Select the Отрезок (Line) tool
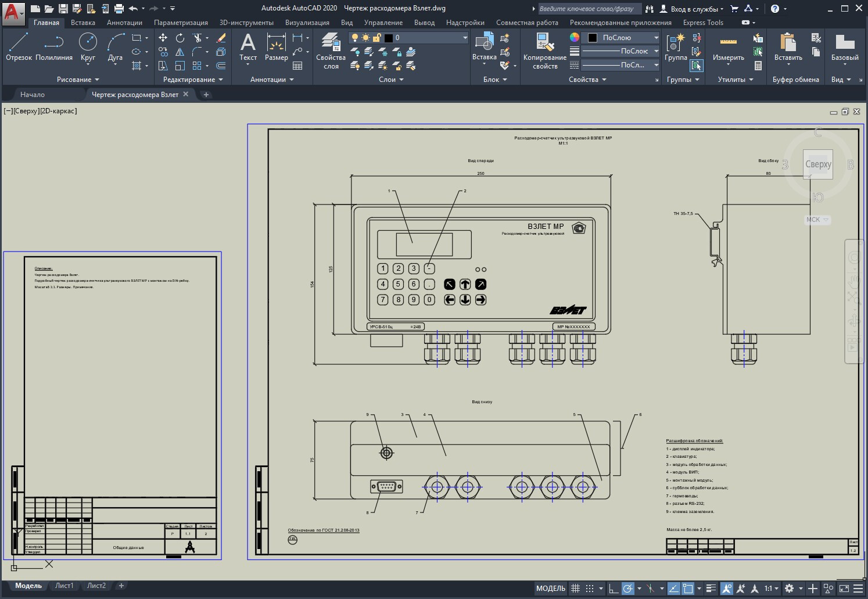Screen dimensions: 868x599 [x=19, y=46]
